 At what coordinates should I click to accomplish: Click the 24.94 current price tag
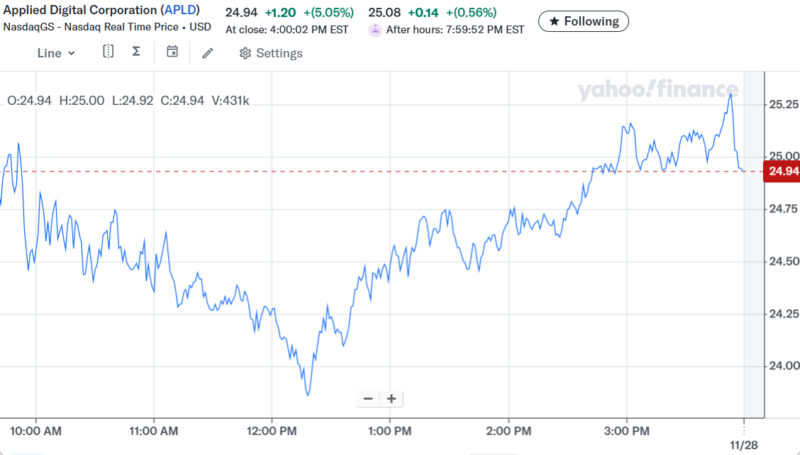pos(781,171)
